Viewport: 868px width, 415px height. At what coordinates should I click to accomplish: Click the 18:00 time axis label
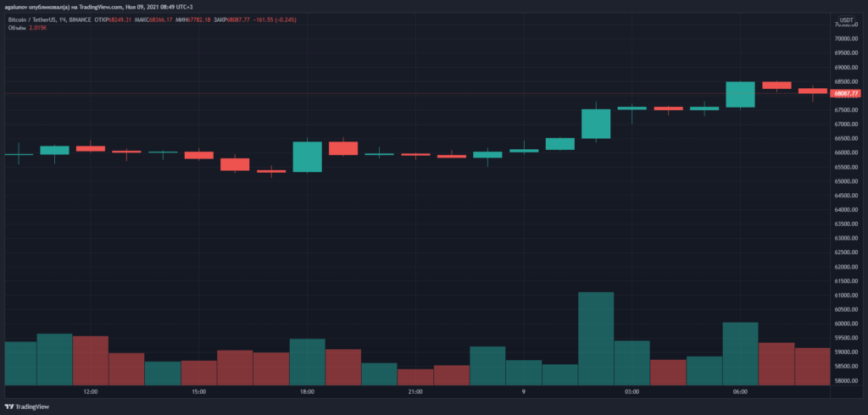pyautogui.click(x=307, y=392)
